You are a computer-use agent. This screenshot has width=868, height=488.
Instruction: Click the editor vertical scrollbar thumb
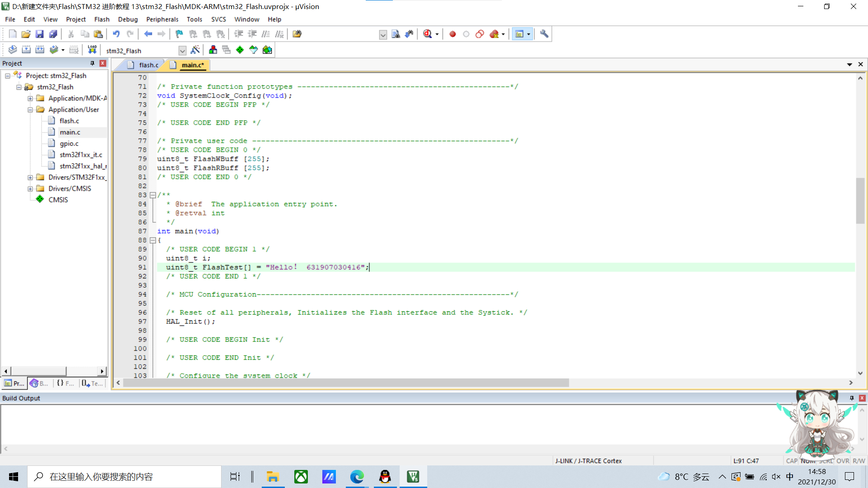860,201
